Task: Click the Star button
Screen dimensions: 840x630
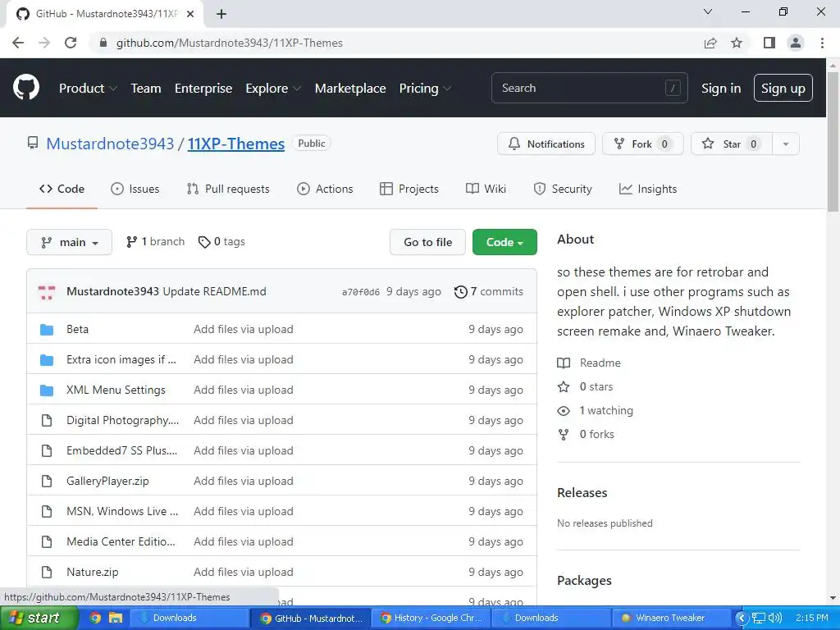Action: point(732,144)
